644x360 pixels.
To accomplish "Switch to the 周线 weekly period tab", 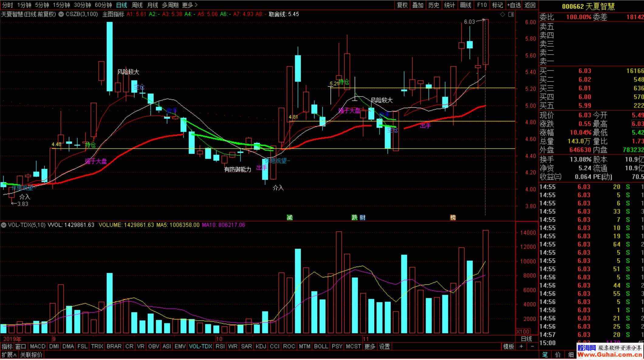I will (x=137, y=5).
